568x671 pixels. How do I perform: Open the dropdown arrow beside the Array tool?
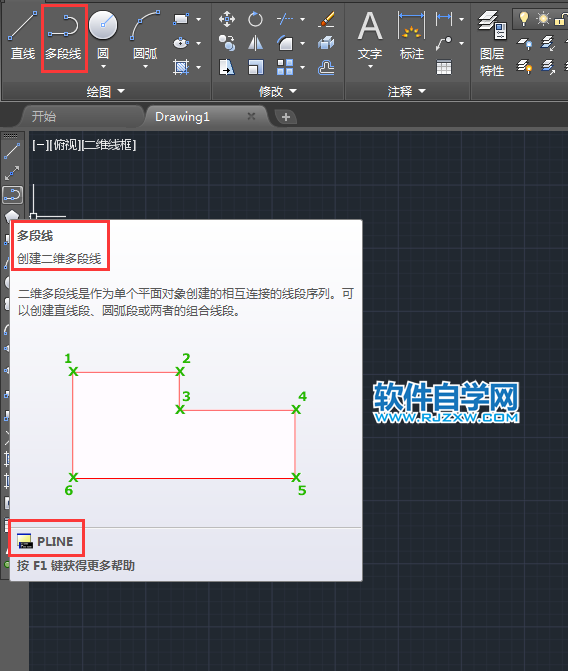tap(302, 67)
